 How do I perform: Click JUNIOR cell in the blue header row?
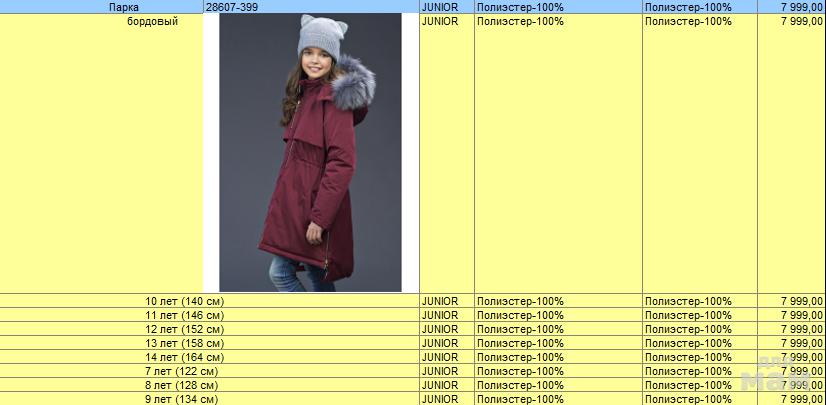pos(440,7)
